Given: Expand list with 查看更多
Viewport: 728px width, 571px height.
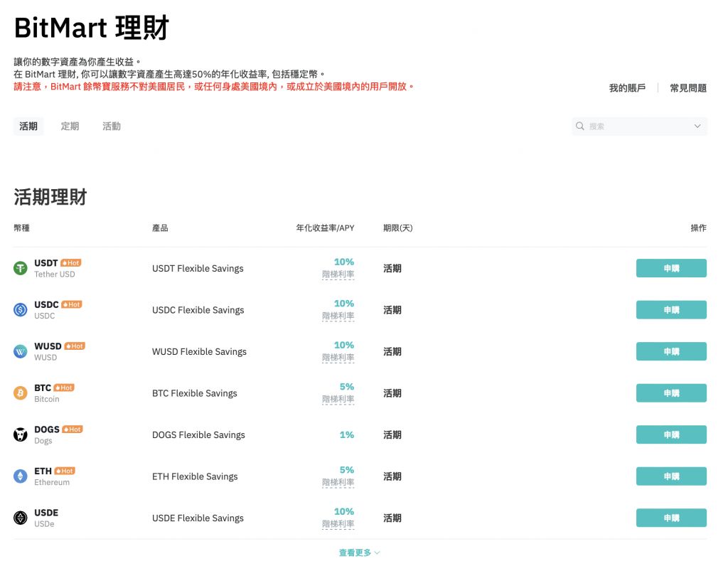Looking at the screenshot, I should 359,553.
